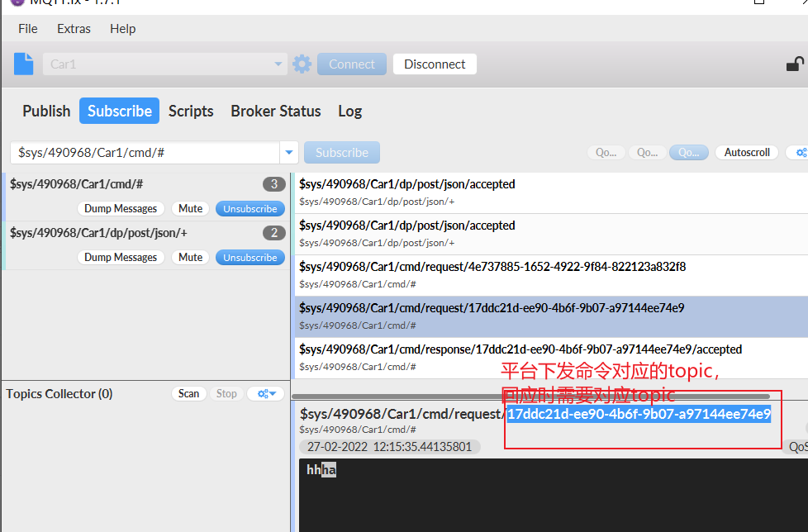Click the highlighted 17ddc21d command ID text
The height and width of the screenshot is (532, 808).
pyautogui.click(x=639, y=414)
